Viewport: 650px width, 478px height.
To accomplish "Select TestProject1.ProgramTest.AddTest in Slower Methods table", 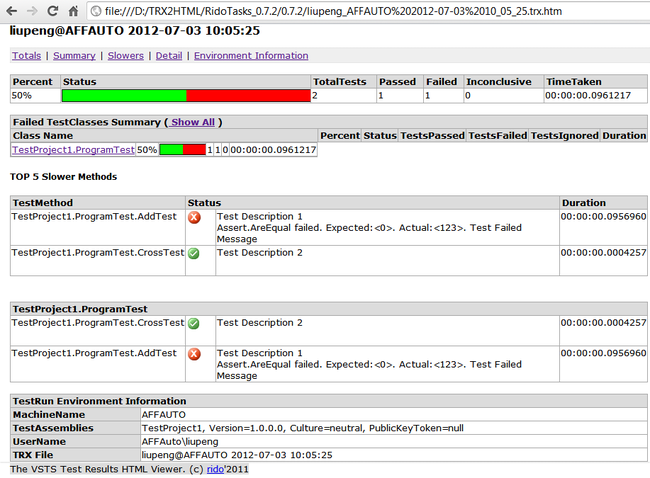I will [x=94, y=216].
